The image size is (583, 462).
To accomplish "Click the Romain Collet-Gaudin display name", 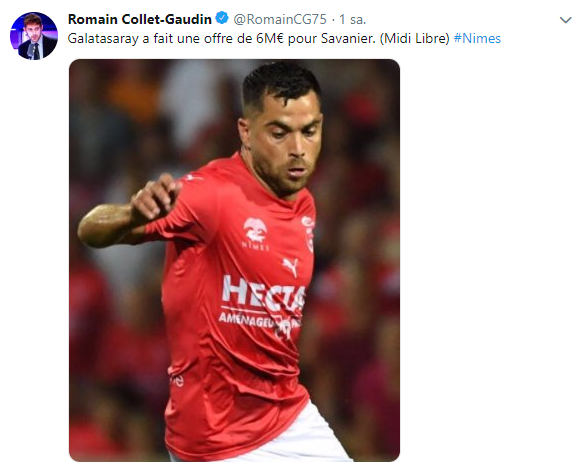I will (x=140, y=19).
